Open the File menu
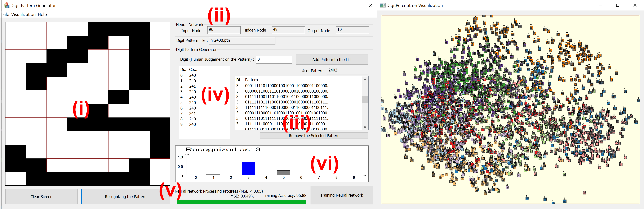 point(6,14)
